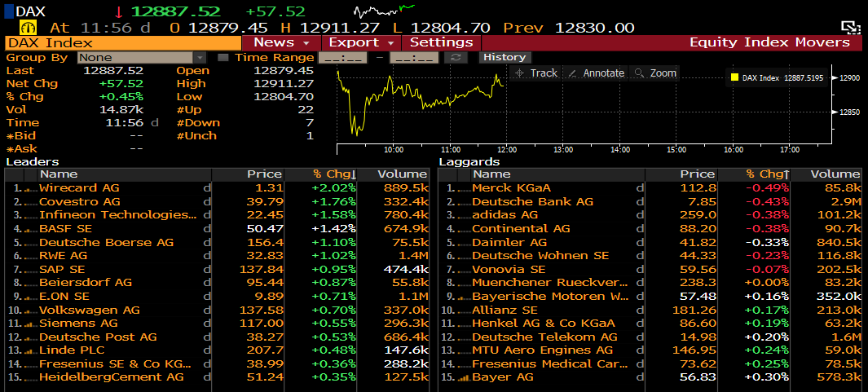Screen dimensions: 868x392
Task: Click mini bar icon beside Covestro AG rank
Action: [31, 203]
